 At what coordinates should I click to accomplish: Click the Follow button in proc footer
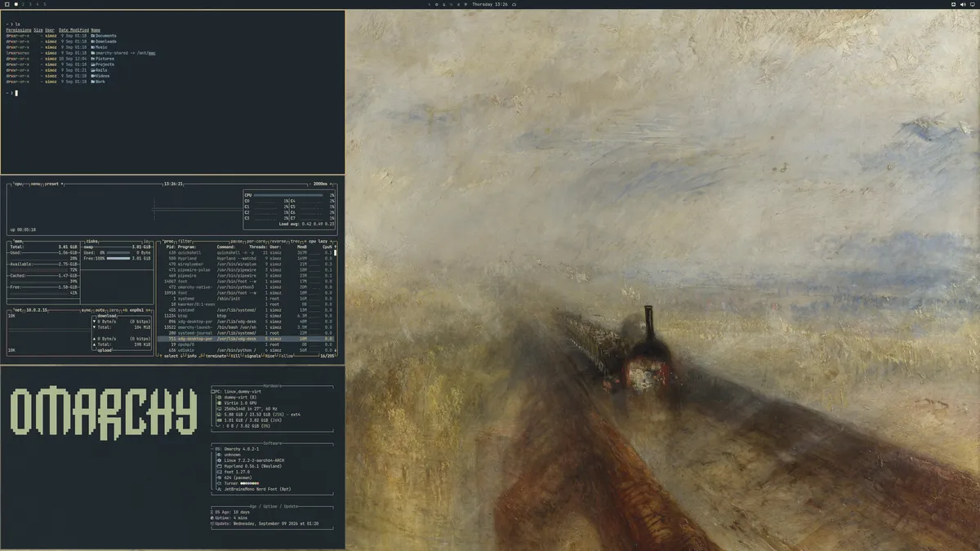point(286,356)
